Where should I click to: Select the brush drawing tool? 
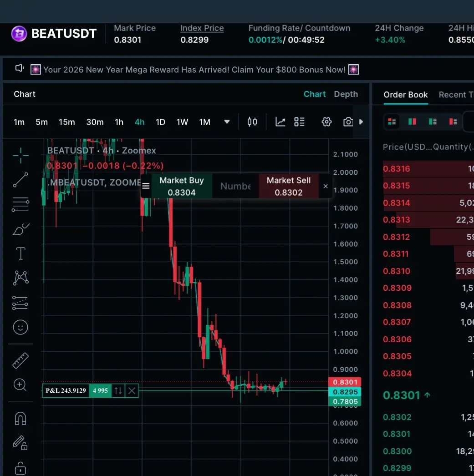tap(20, 229)
